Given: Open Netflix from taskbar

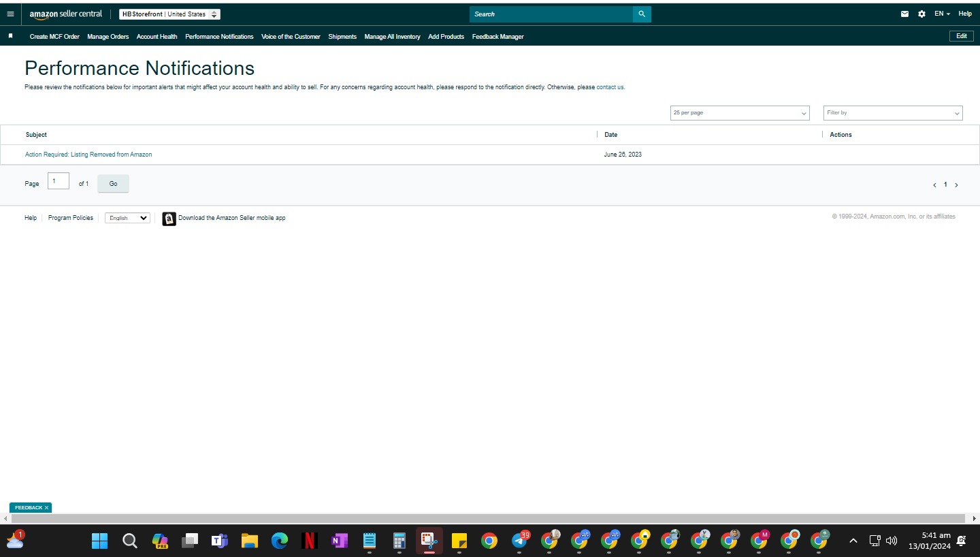Looking at the screenshot, I should tap(310, 541).
